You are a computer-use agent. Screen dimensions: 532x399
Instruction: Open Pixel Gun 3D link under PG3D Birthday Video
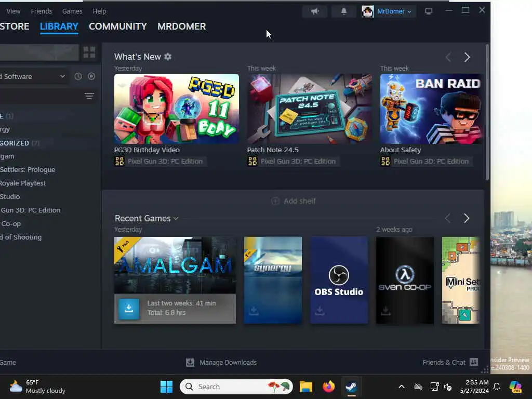pos(165,161)
